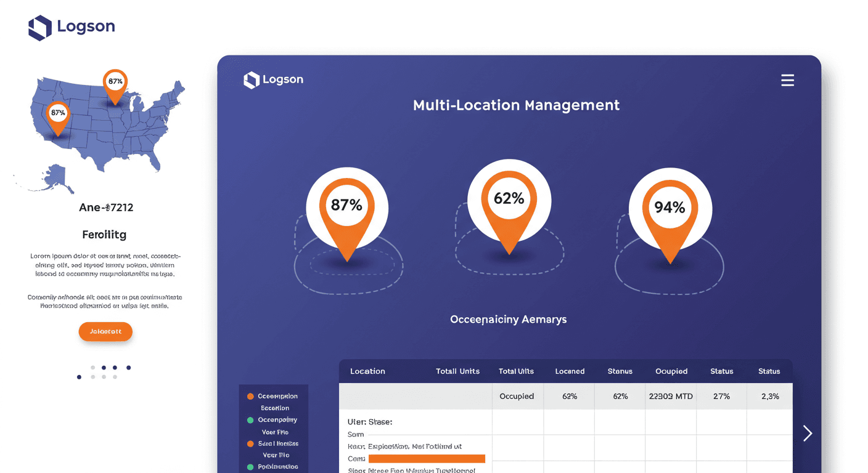Click the Lorem ipsum paragraph
This screenshot has width=868, height=473.
(x=105, y=265)
